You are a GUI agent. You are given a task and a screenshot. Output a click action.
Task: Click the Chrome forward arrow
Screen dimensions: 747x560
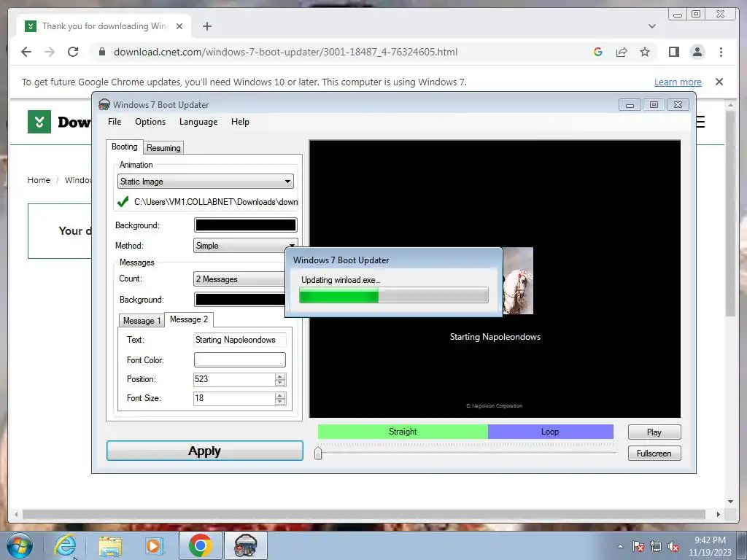click(x=50, y=52)
